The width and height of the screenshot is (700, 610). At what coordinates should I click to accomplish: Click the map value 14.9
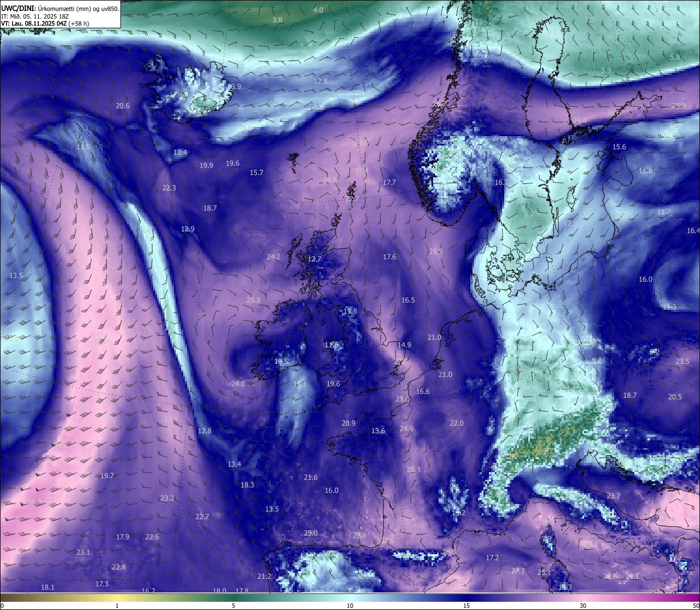coord(404,345)
